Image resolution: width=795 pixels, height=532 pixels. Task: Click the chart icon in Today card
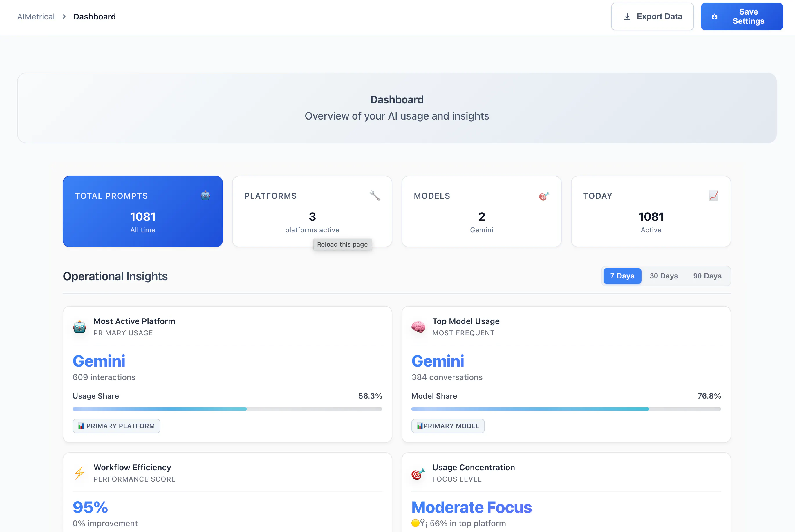point(713,196)
